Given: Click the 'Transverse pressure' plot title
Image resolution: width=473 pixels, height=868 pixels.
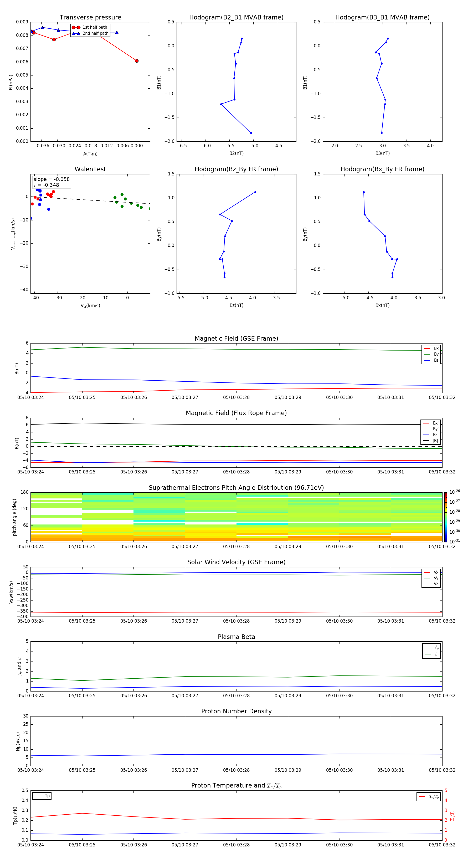Looking at the screenshot, I should [90, 18].
